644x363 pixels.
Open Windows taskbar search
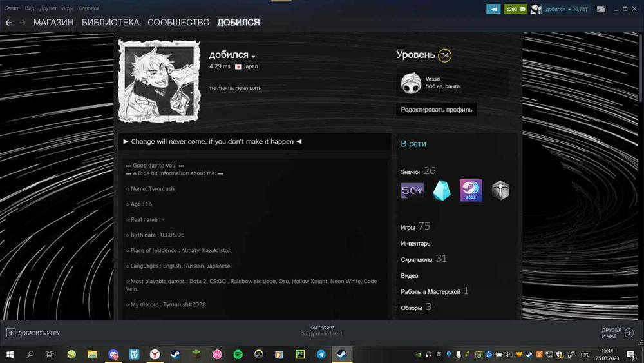pos(30,355)
